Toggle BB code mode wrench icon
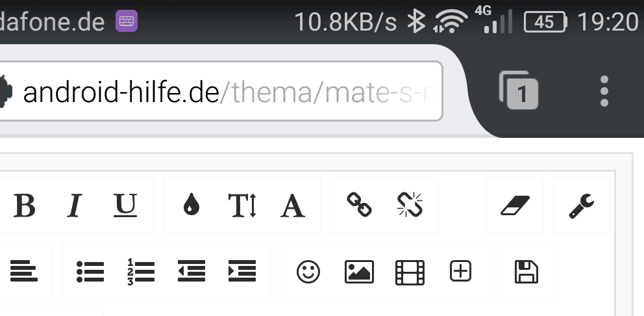The width and height of the screenshot is (644, 316). [x=581, y=205]
